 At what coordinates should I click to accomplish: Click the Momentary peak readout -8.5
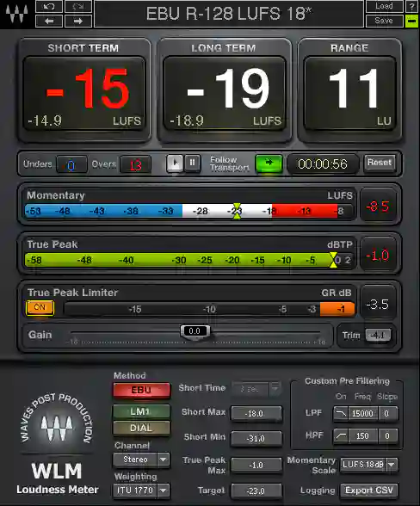coord(378,207)
